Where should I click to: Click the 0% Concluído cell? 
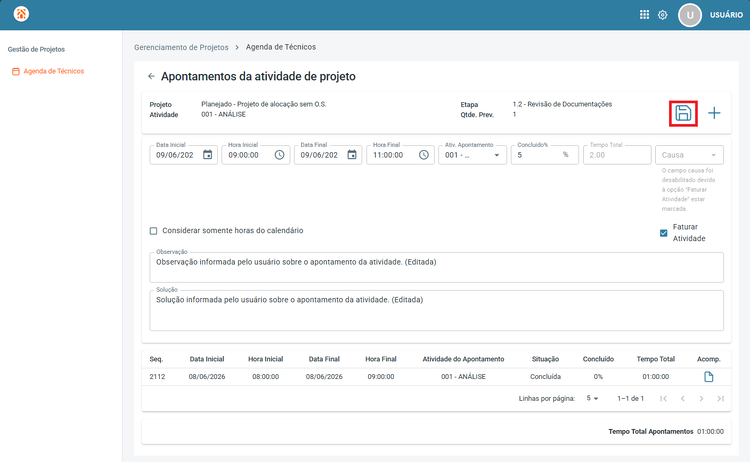click(x=598, y=377)
